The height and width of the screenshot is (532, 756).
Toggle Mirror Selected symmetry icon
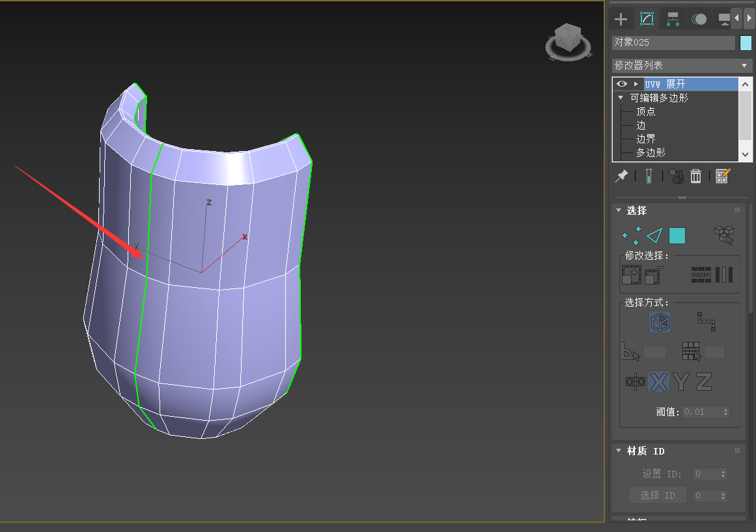[x=636, y=382]
